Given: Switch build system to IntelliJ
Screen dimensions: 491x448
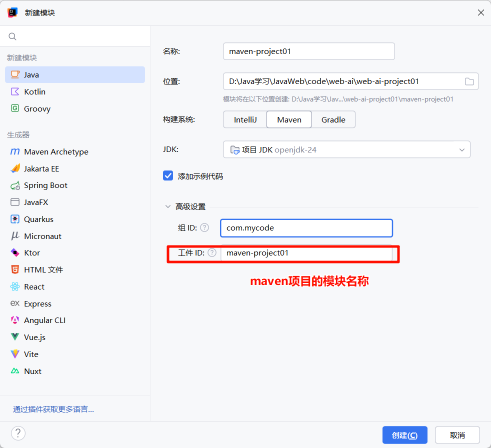Looking at the screenshot, I should tap(245, 119).
